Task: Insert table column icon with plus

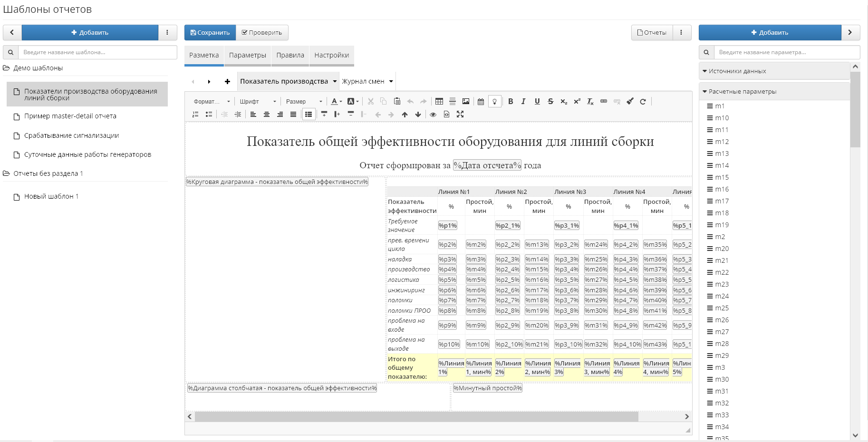Action: (x=337, y=114)
